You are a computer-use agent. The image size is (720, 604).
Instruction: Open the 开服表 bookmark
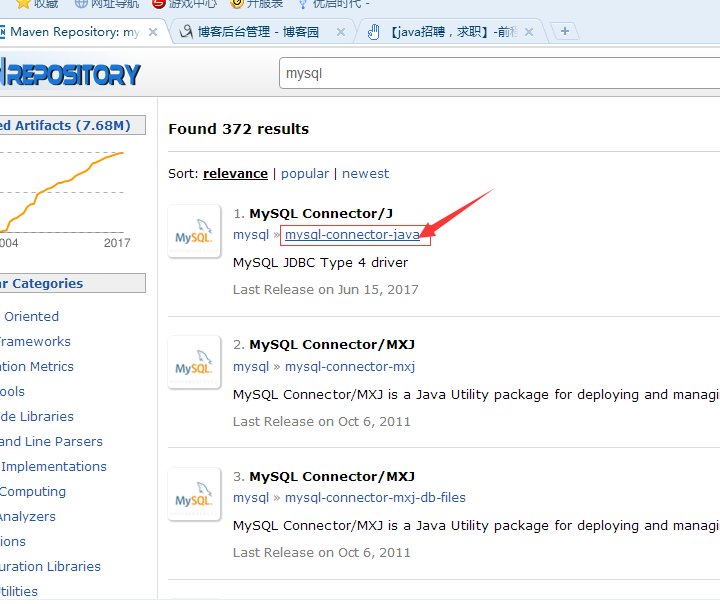tap(256, 4)
